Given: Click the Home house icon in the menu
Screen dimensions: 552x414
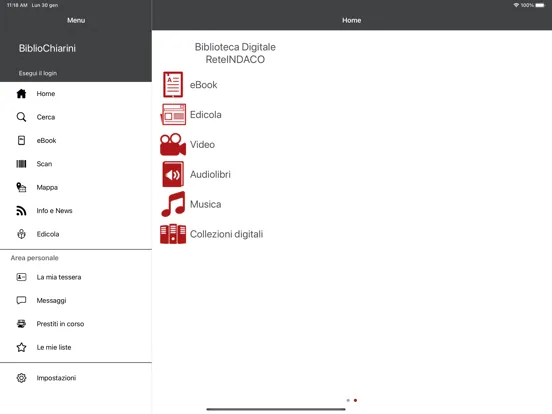Looking at the screenshot, I should click(21, 94).
